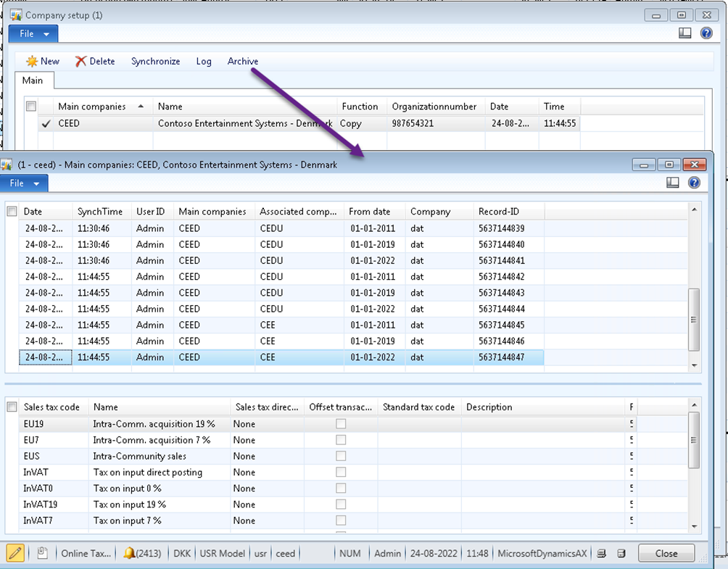This screenshot has height=569, width=728.
Task: Click down arrow of synch log grid scrollbar
Action: coord(694,365)
